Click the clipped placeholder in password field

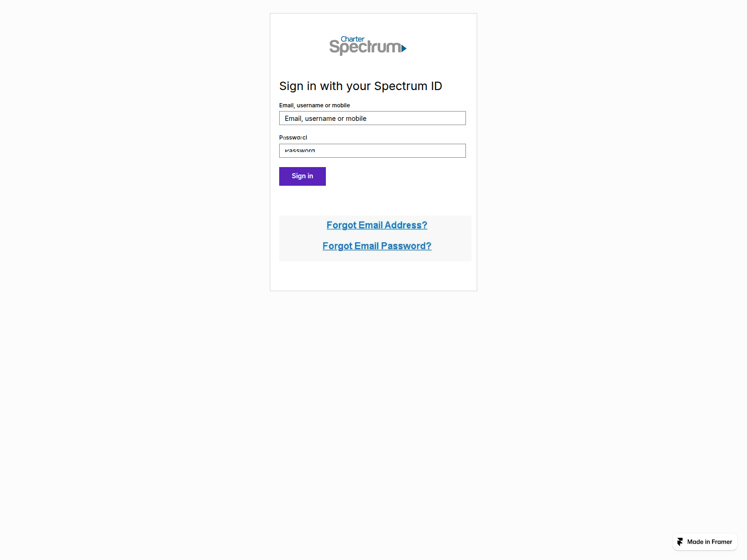click(x=300, y=150)
